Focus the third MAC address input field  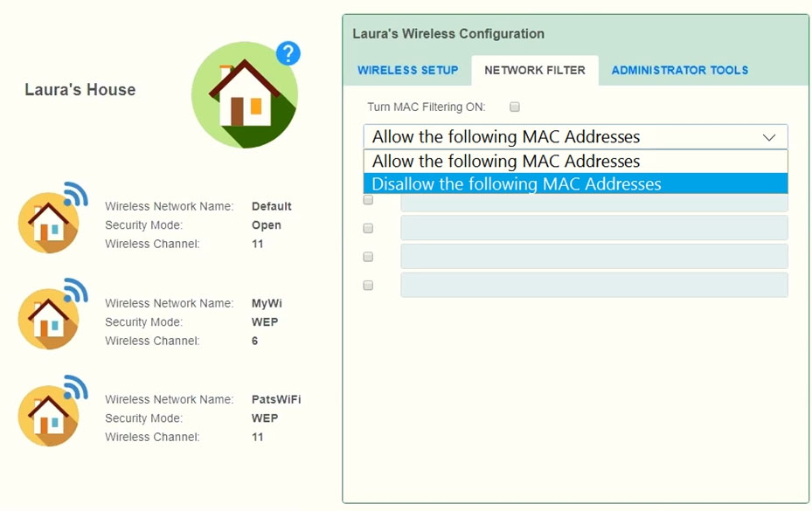(x=593, y=257)
